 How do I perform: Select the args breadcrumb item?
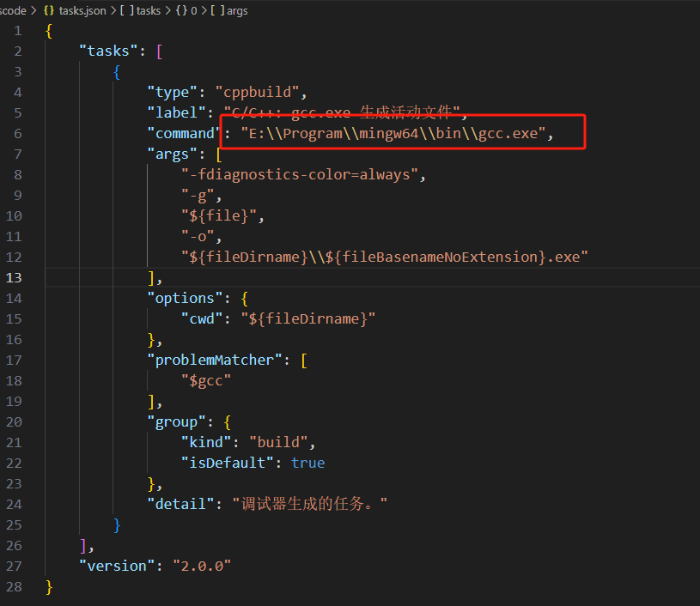pos(236,11)
